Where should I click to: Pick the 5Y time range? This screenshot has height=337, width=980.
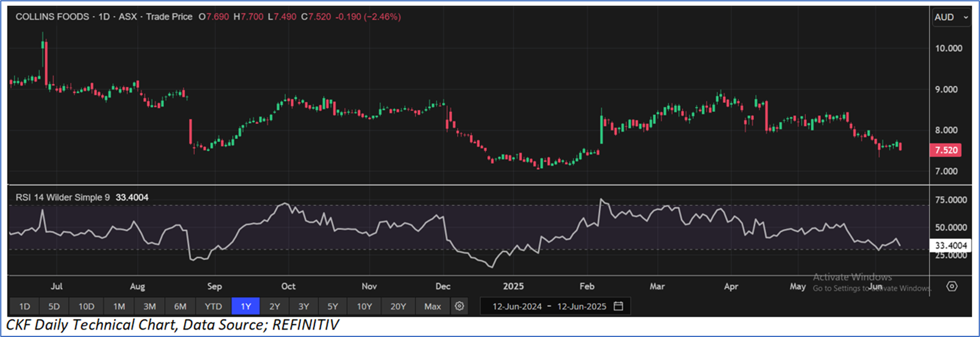tap(332, 306)
